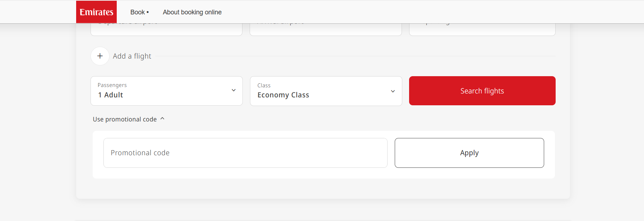The height and width of the screenshot is (221, 644).
Task: Select the Add a flight text link
Action: tap(132, 56)
